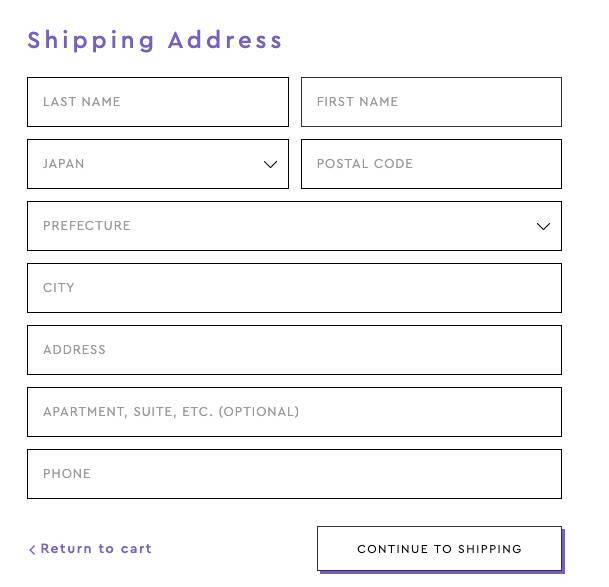Viewport: 609px width, 587px height.
Task: Click the PHONE placeholder text
Action: 67,474
